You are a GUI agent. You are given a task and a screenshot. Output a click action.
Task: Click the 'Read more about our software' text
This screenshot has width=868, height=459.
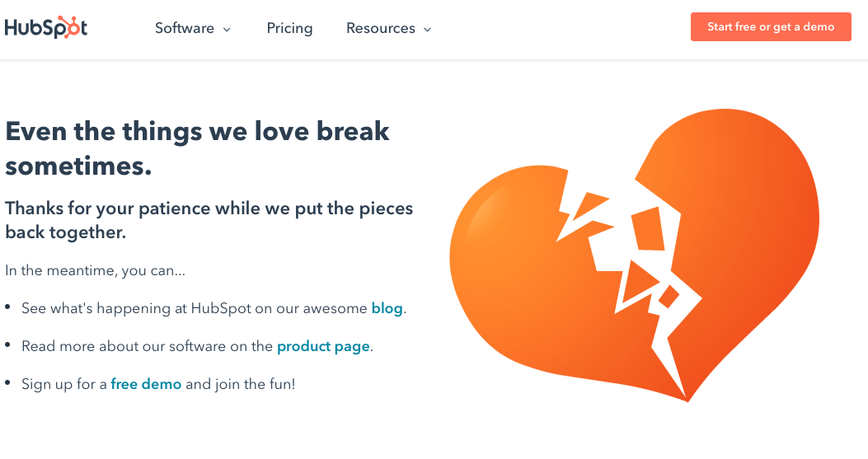click(147, 346)
